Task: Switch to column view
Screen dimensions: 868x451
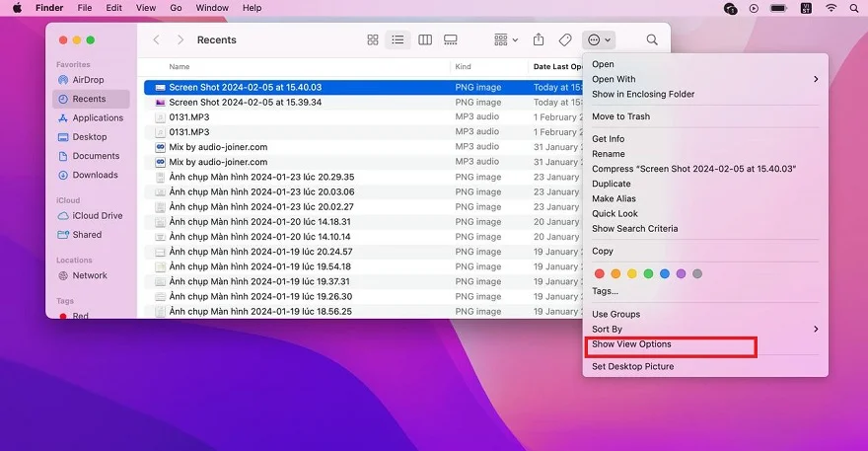Action: pos(425,40)
